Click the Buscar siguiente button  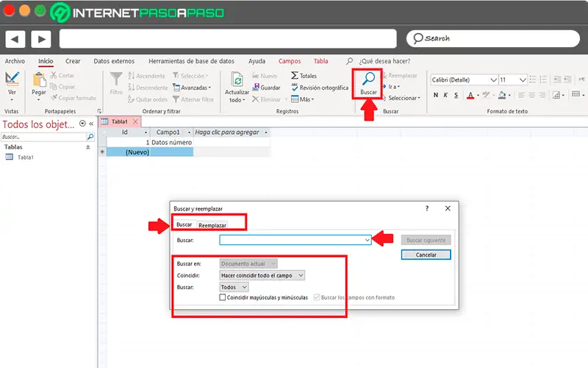point(426,240)
